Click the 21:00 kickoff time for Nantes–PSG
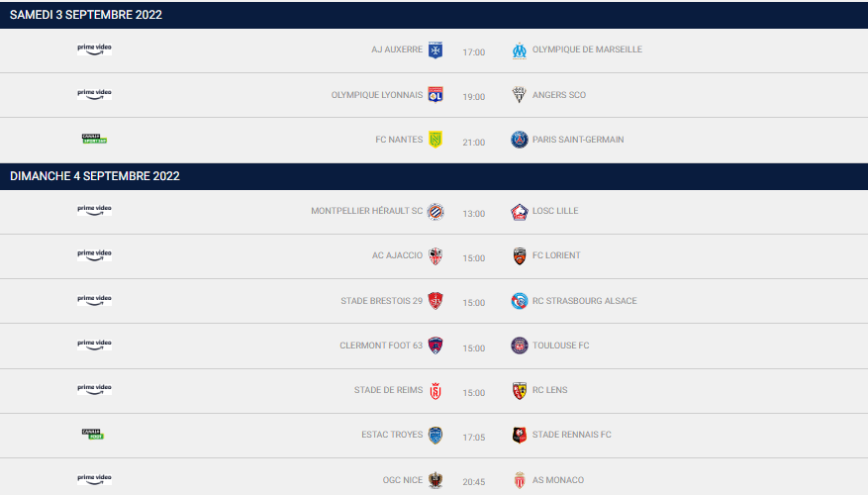Viewport: 868px width, 495px height. coord(474,143)
